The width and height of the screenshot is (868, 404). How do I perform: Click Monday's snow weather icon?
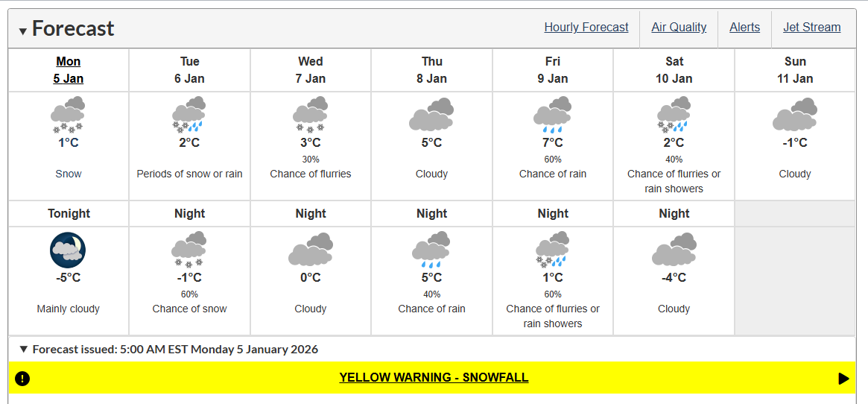click(x=68, y=114)
